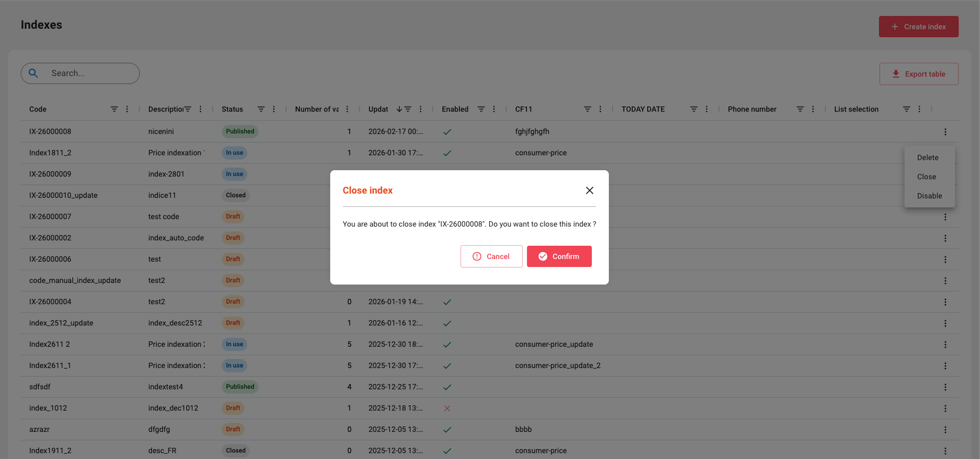Open filter for Status column

pyautogui.click(x=261, y=109)
